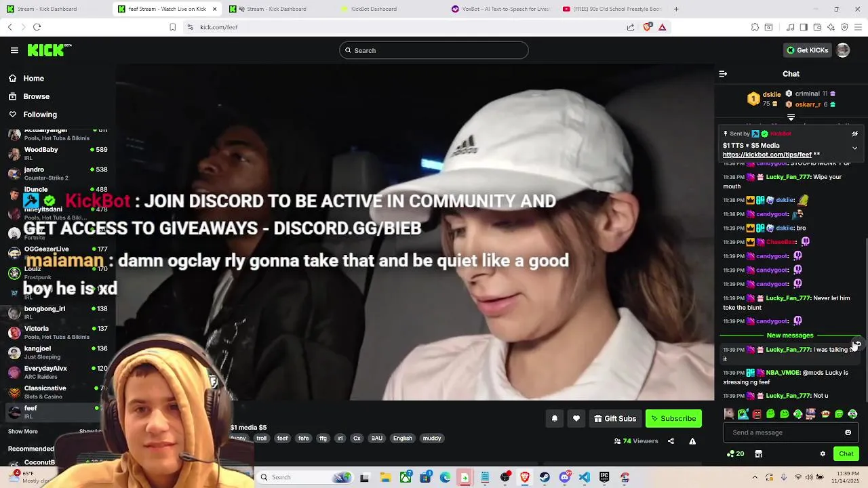
Task: Open jandro channel in sidebar
Action: (58, 174)
